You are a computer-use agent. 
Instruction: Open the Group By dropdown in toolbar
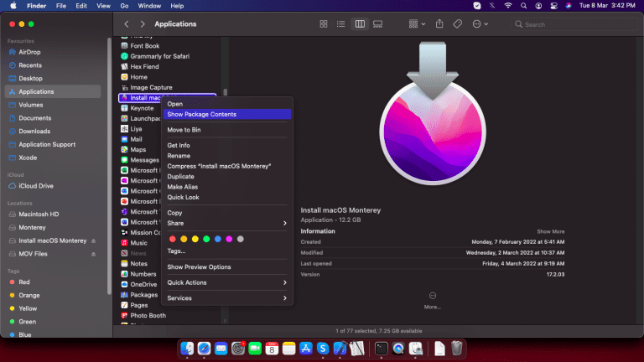pos(417,24)
